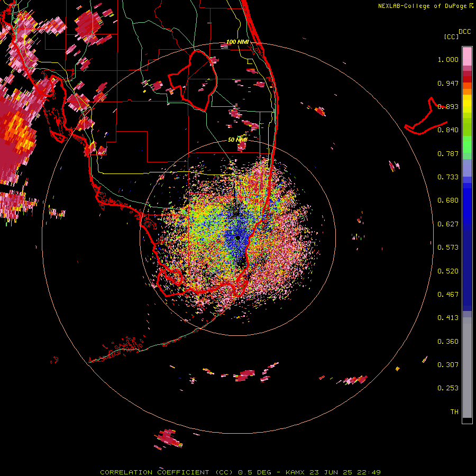Click the 0.307 scale value
This screenshot has width=476, height=476.
[448, 365]
